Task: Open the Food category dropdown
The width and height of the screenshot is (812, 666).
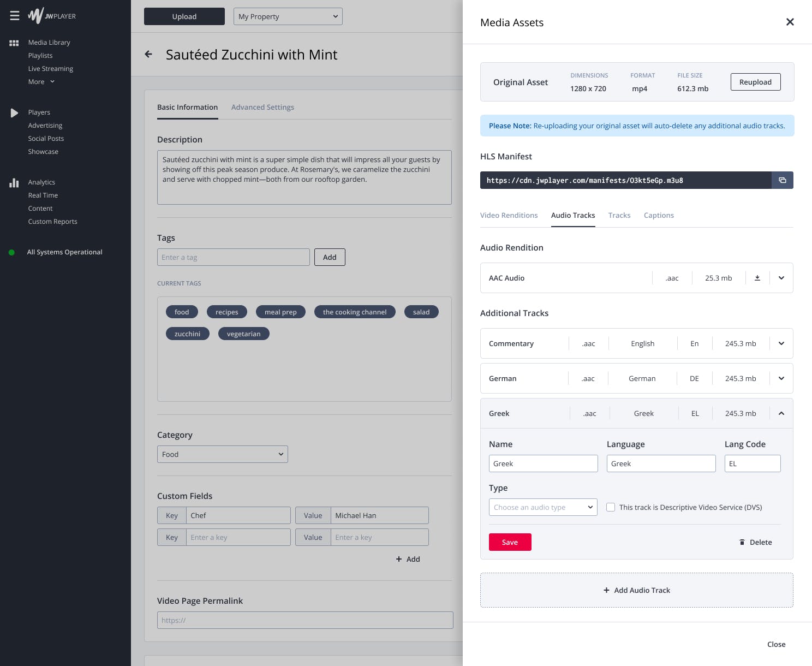Action: pyautogui.click(x=223, y=454)
